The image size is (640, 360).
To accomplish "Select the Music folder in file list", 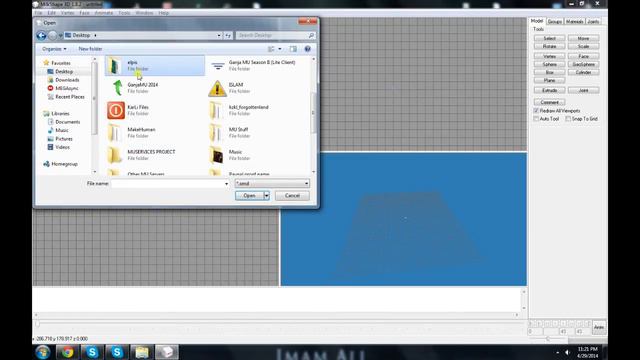I will [257, 155].
